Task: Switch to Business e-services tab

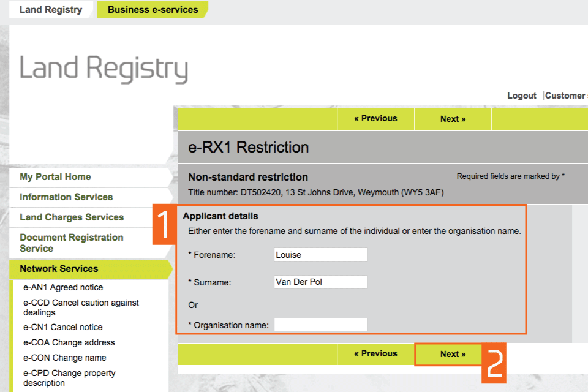Action: tap(153, 10)
